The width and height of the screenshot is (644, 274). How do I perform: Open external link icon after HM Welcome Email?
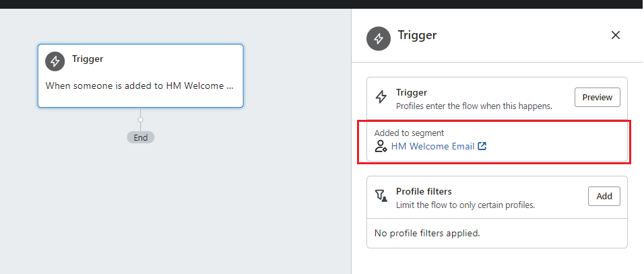pyautogui.click(x=482, y=146)
